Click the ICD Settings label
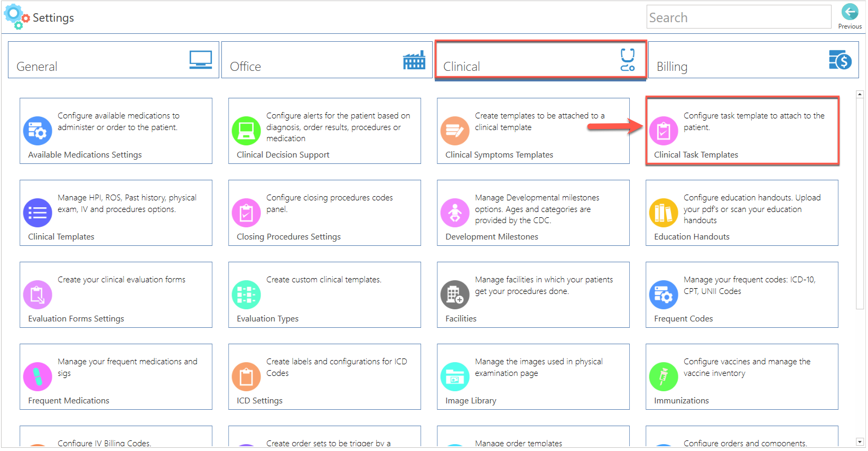The width and height of the screenshot is (868, 451). (x=260, y=400)
